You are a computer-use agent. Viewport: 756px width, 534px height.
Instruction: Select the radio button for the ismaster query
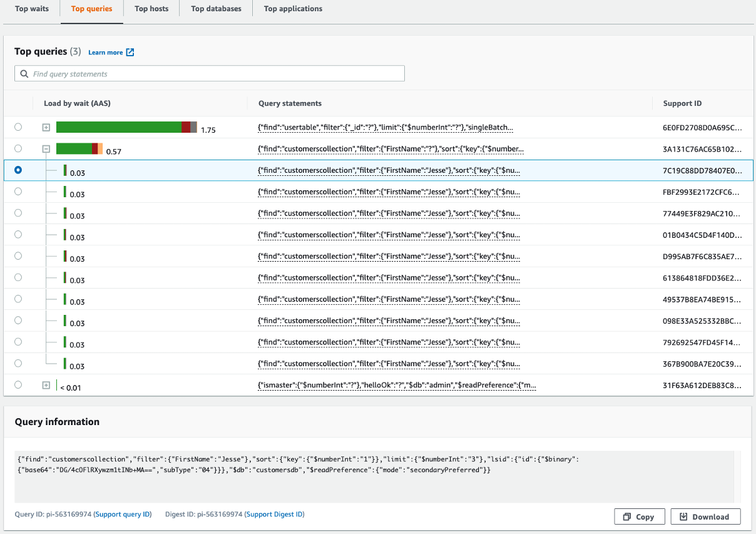(18, 384)
